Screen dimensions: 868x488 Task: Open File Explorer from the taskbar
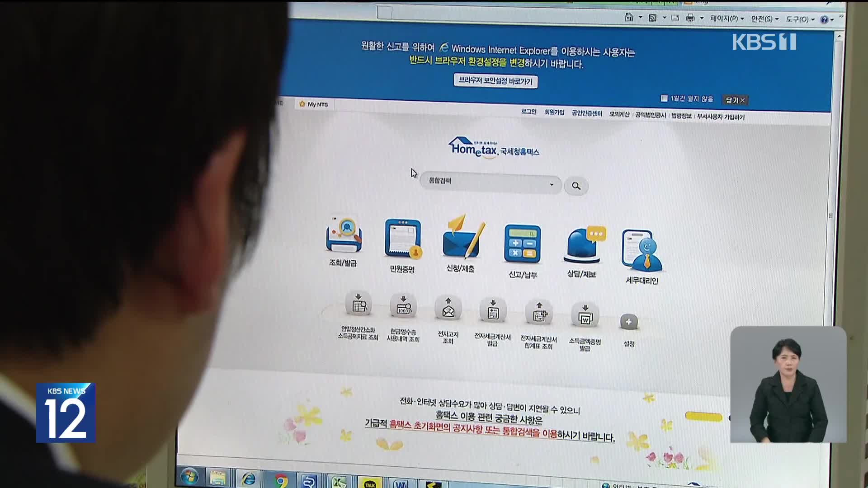(218, 479)
